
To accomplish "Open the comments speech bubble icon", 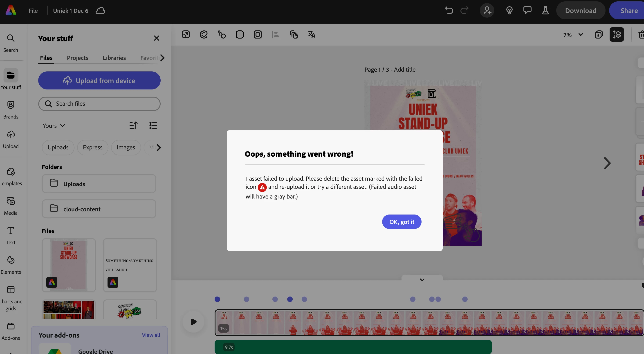I will (527, 11).
